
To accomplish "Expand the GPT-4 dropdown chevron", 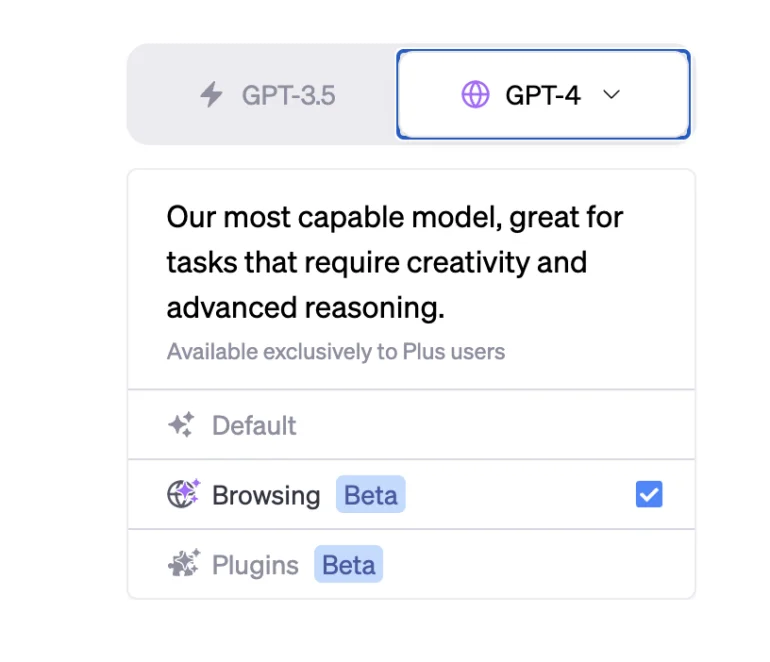I will [x=612, y=95].
